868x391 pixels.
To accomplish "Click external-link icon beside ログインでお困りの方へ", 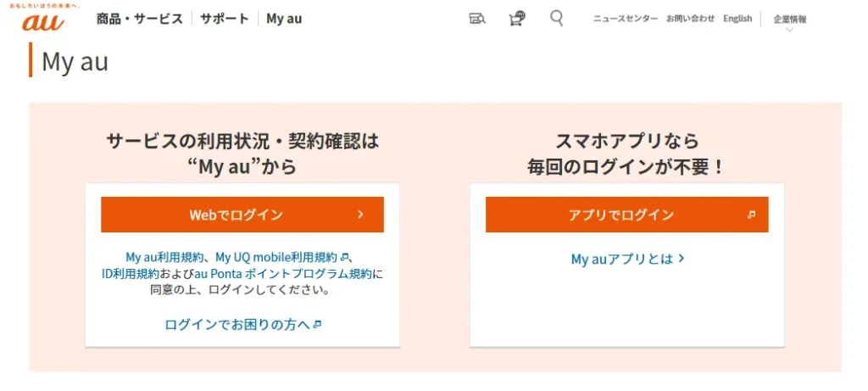I will coord(317,325).
